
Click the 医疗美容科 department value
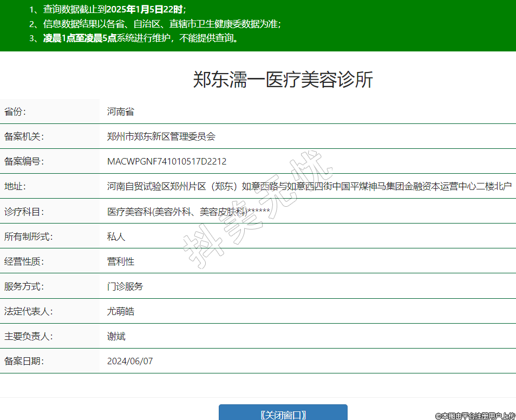[x=188, y=212]
